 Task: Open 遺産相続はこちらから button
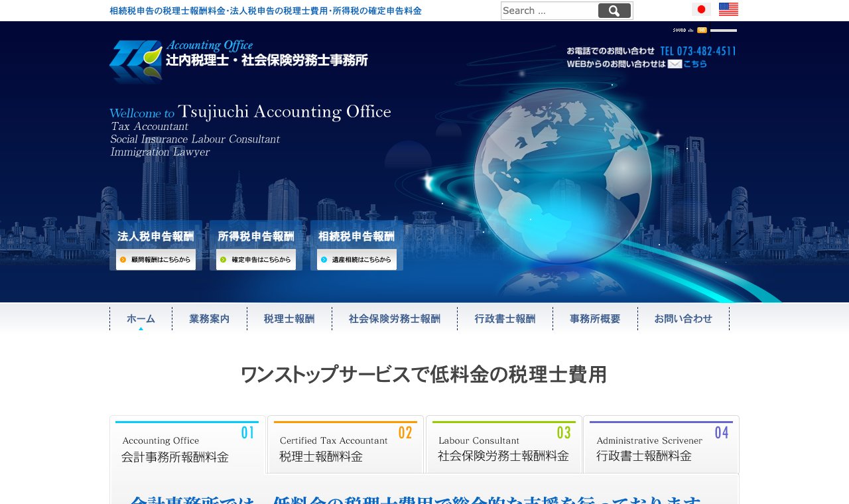pos(357,259)
